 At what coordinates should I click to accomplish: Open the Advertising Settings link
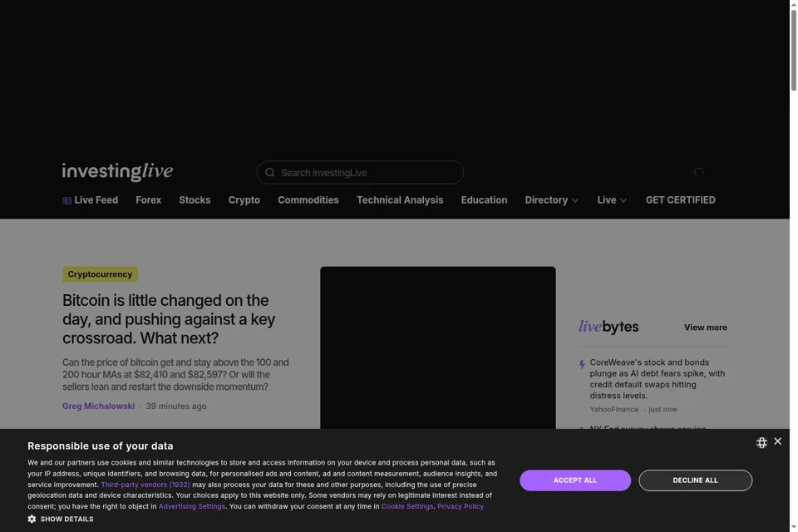point(192,506)
